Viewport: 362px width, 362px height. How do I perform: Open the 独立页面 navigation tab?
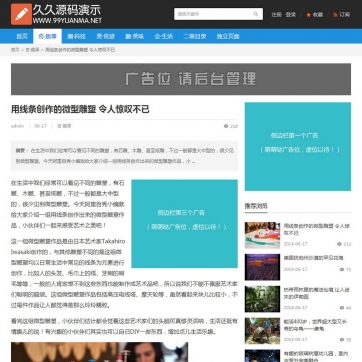click(228, 36)
